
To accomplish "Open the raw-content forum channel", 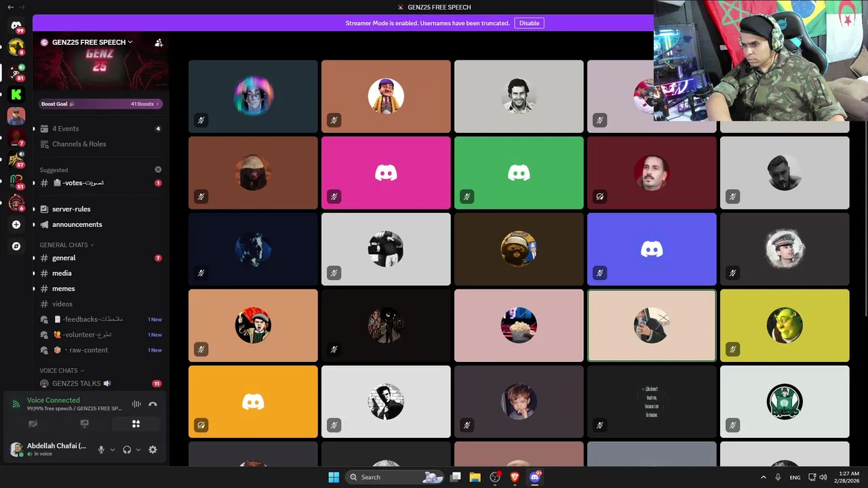I will (x=100, y=350).
